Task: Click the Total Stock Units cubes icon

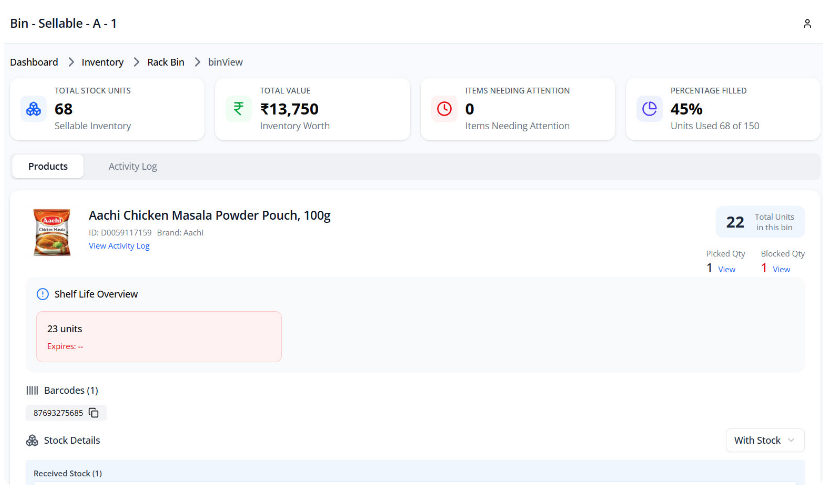Action: point(33,109)
